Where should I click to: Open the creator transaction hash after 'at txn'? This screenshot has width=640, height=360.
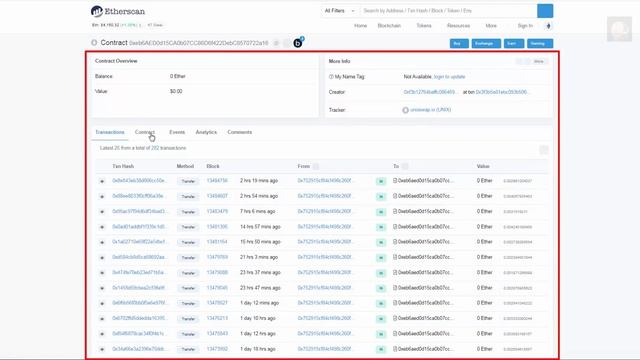click(503, 92)
